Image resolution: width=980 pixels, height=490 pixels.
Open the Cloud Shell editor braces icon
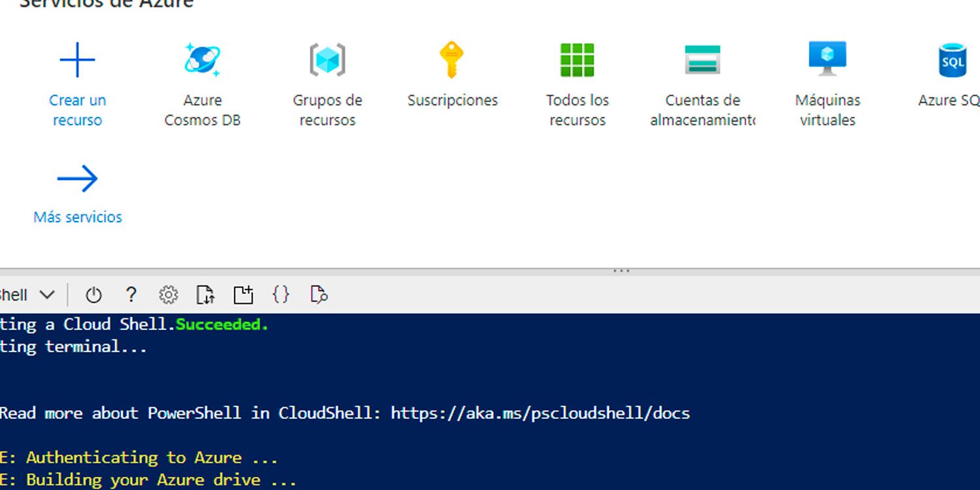coord(281,295)
